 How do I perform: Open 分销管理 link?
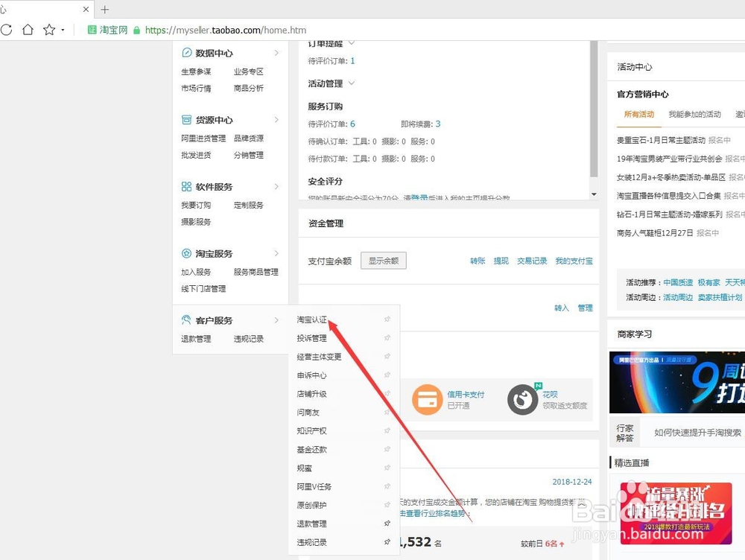[249, 155]
